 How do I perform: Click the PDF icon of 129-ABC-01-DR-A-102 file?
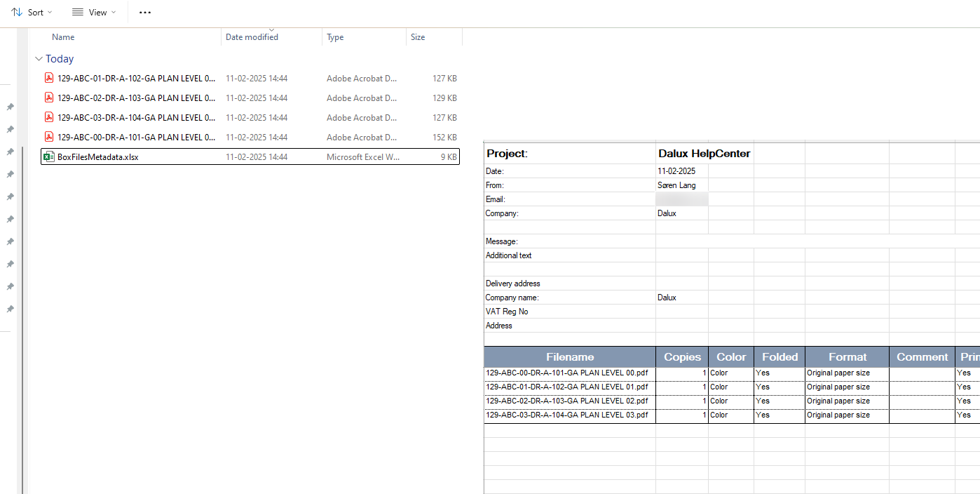49,79
